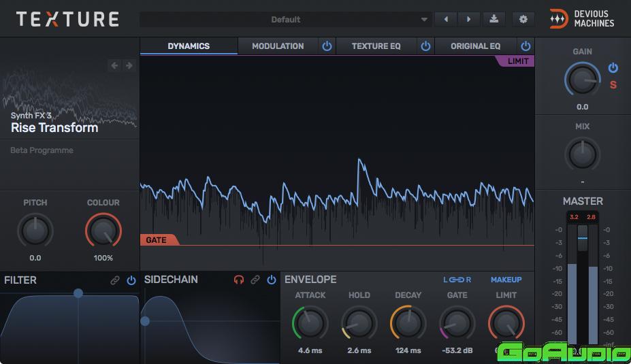Open the Default preset dropdown
Image resolution: width=631 pixels, height=364 pixels.
coord(286,19)
